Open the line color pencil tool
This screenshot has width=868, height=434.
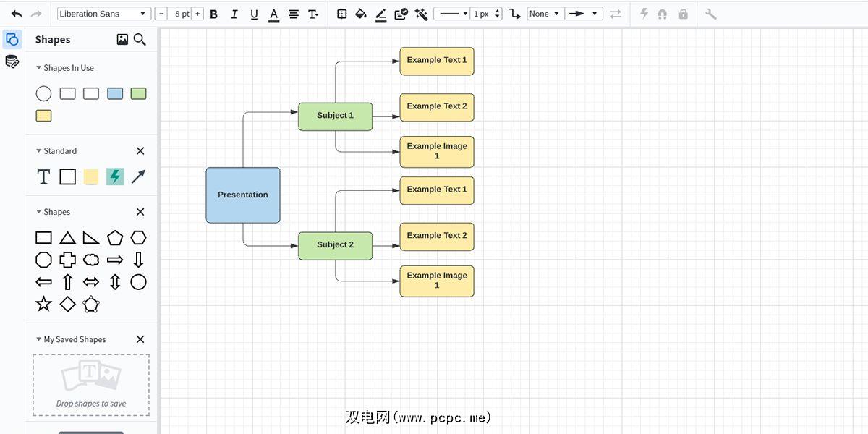pos(380,14)
